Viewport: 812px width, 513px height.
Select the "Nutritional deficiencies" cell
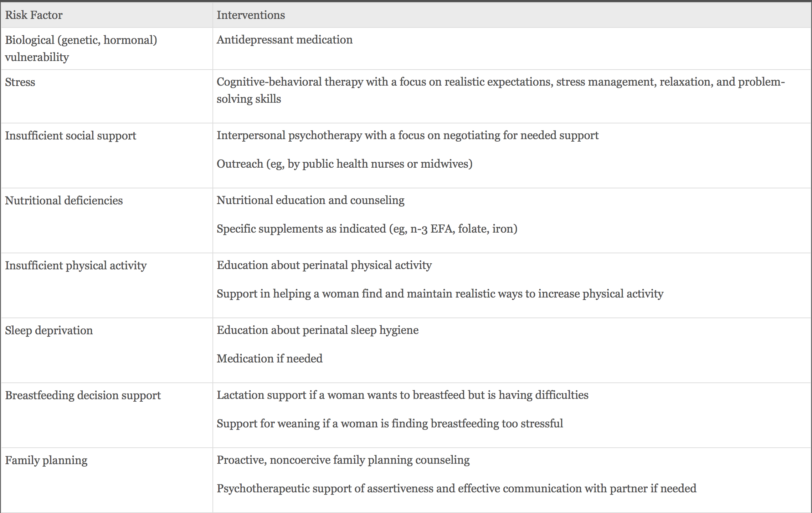(64, 200)
